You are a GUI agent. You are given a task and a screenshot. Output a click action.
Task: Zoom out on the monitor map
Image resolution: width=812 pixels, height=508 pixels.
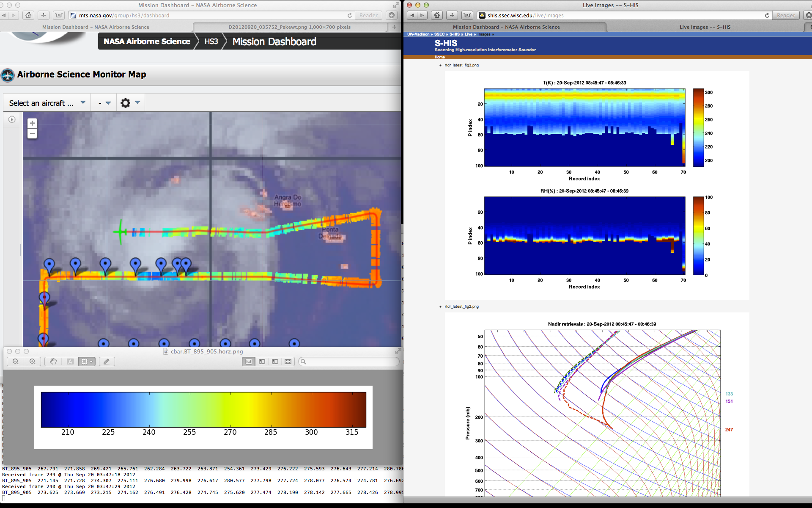pos(32,134)
